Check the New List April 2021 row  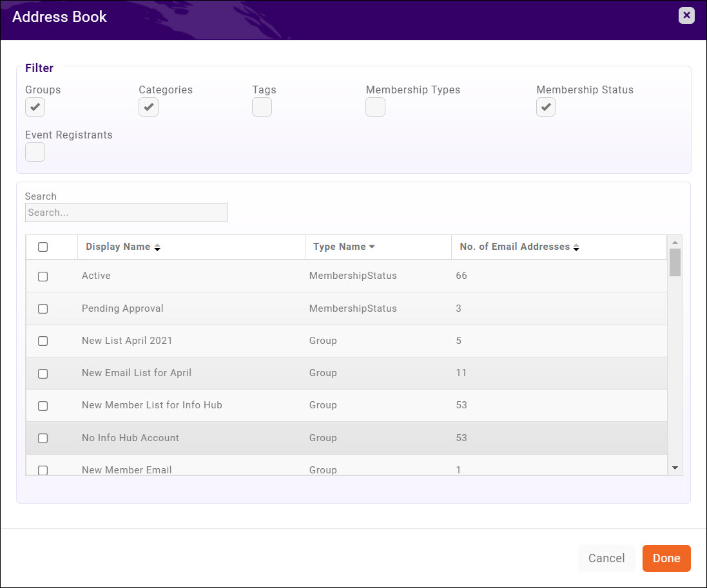[x=43, y=341]
